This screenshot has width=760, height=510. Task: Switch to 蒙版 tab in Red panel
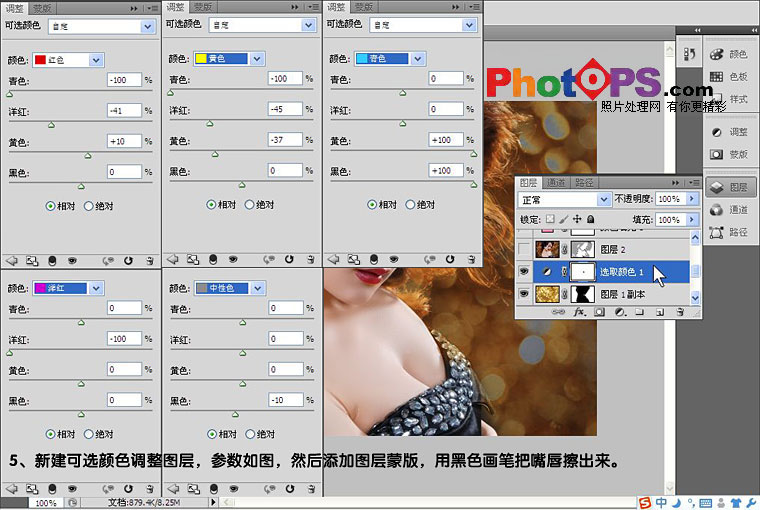42,8
